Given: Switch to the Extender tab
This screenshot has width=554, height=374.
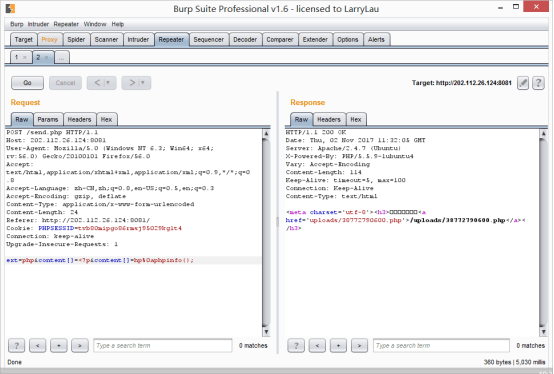Looking at the screenshot, I should click(x=315, y=40).
